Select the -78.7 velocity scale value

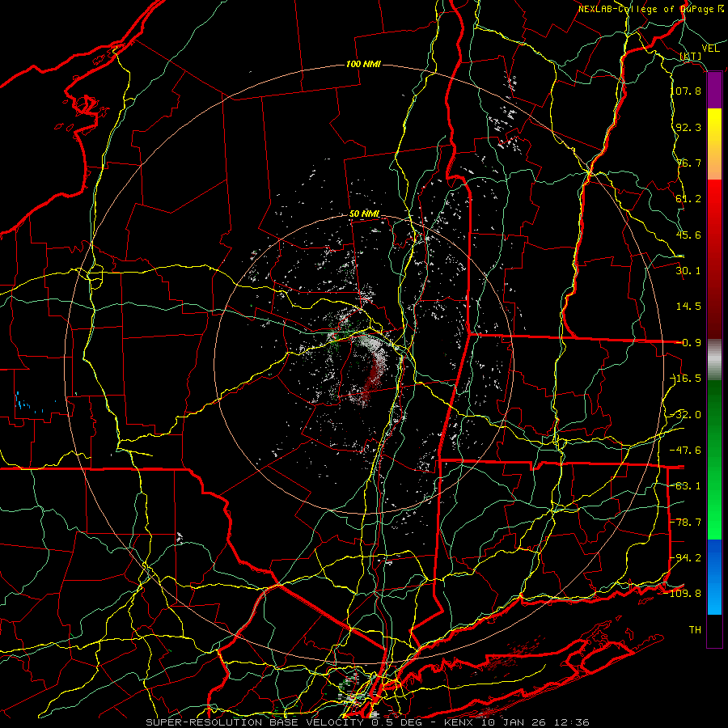pos(686,523)
